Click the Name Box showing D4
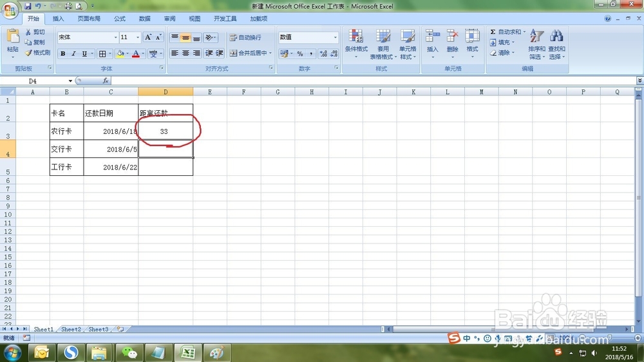Image resolution: width=644 pixels, height=362 pixels. (33, 81)
